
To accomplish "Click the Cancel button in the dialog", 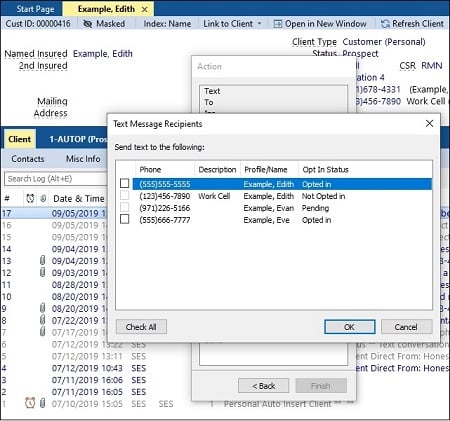I will 406,327.
